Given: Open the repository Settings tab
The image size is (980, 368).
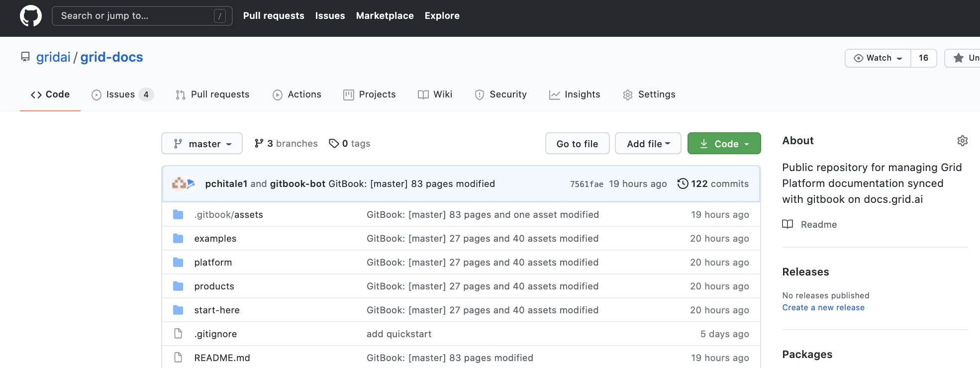Looking at the screenshot, I should pyautogui.click(x=649, y=94).
